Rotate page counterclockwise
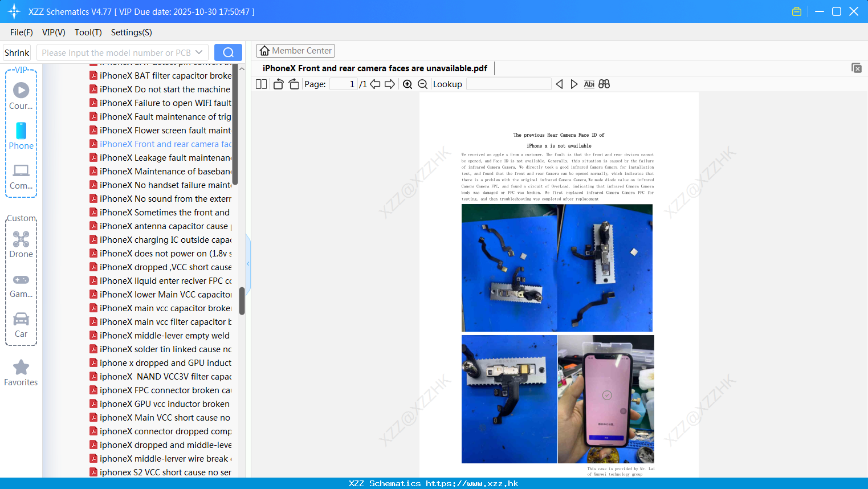The height and width of the screenshot is (489, 868). click(278, 84)
